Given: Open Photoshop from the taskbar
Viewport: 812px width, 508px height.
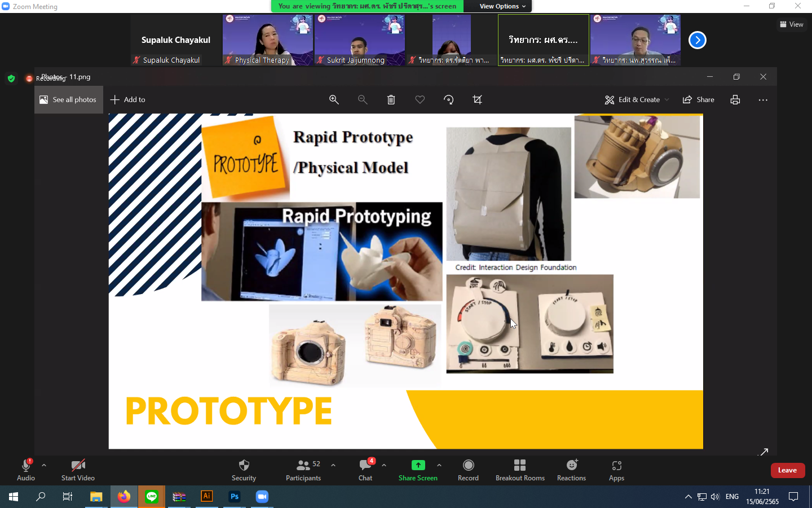Looking at the screenshot, I should (x=235, y=497).
